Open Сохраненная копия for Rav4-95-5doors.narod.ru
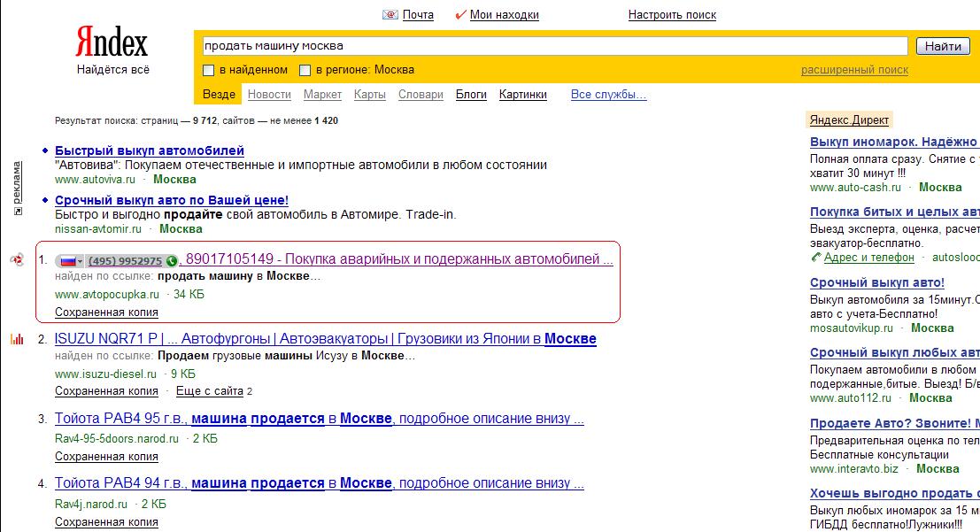980x532 pixels. 106,457
